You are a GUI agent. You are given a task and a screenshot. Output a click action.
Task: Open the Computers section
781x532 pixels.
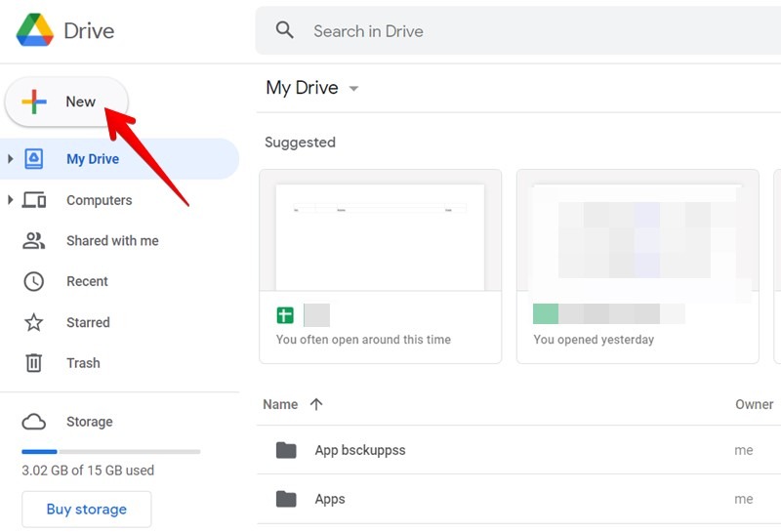point(100,200)
